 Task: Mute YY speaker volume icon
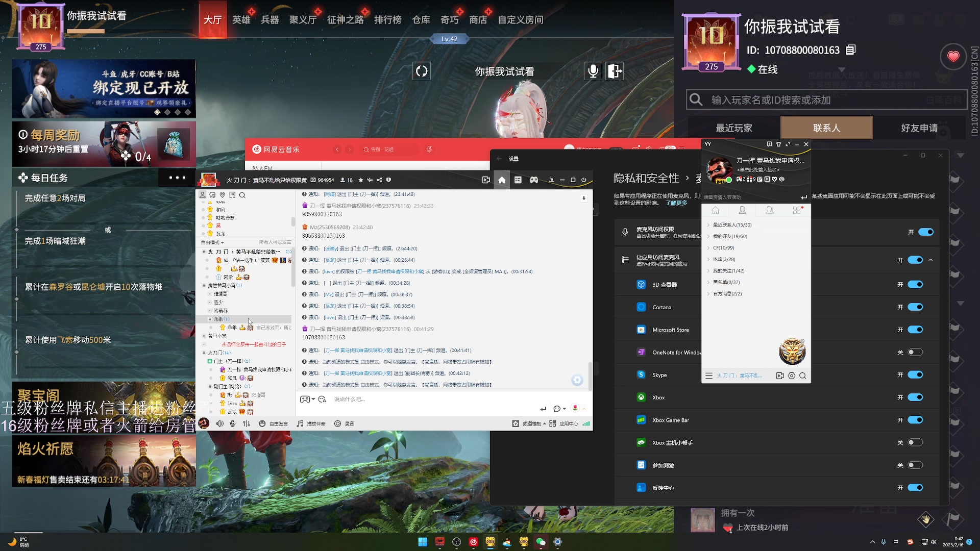(x=219, y=424)
